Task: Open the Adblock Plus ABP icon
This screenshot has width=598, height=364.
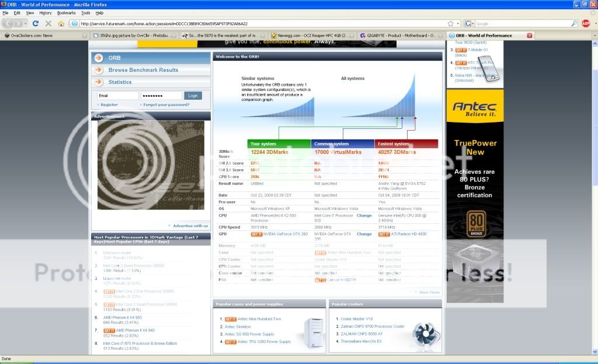Action: click(586, 23)
